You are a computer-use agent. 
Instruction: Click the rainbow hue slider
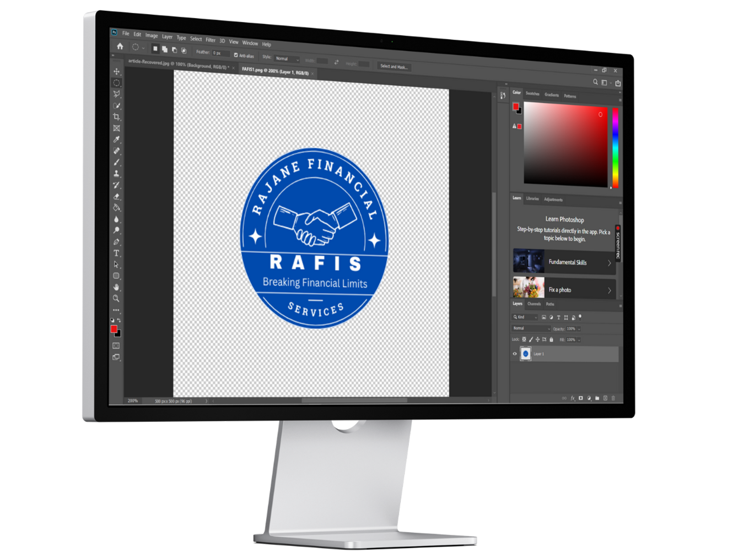point(615,148)
